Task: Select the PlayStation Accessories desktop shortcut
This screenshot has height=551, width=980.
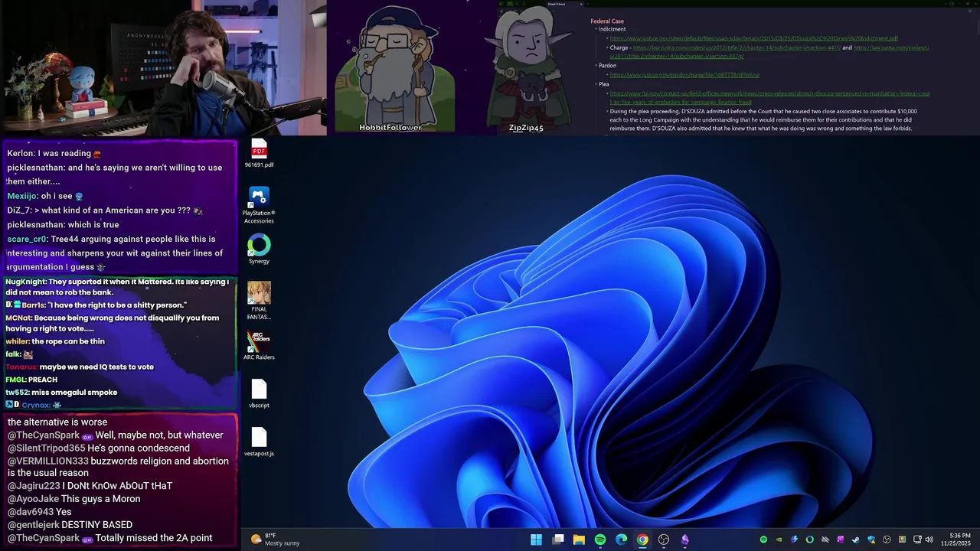Action: coord(259,205)
